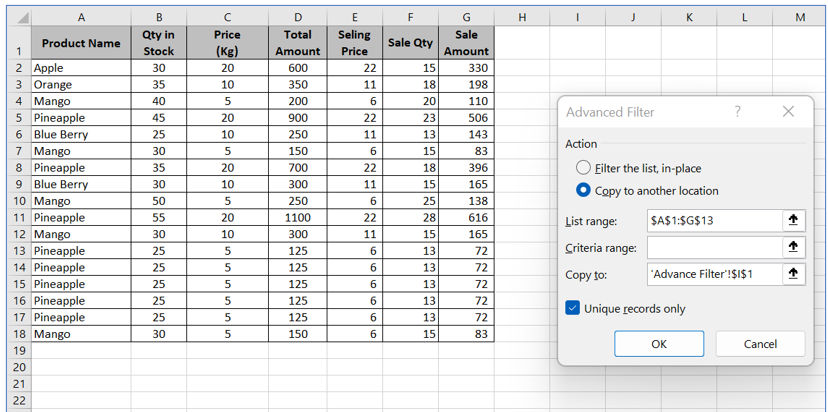The image size is (828, 412).
Task: Select column A header
Action: pos(81,17)
